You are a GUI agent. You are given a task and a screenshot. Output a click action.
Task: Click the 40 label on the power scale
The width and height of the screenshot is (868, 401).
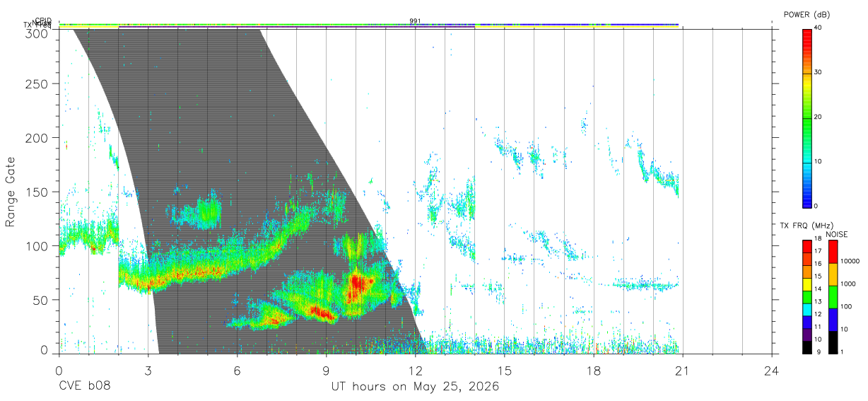(819, 28)
